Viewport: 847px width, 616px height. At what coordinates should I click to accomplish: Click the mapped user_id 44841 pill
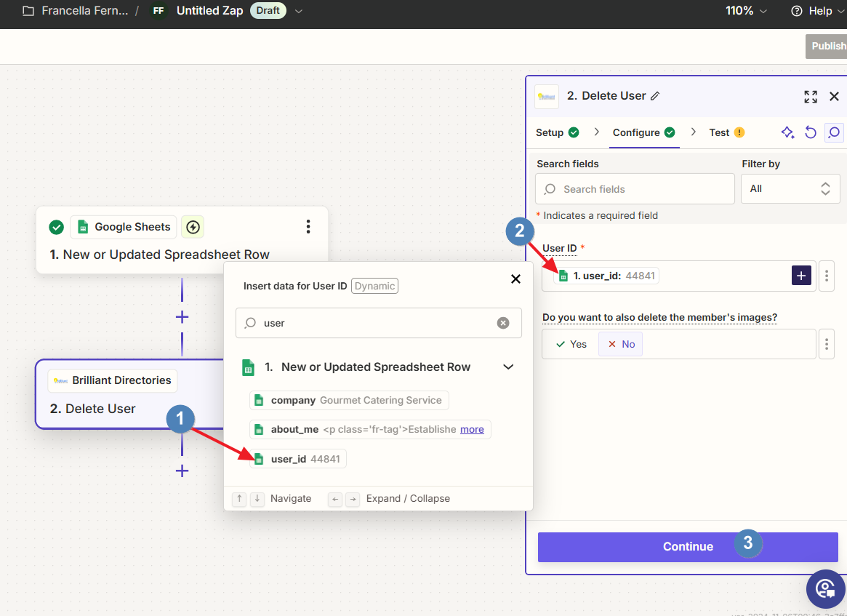(x=606, y=276)
